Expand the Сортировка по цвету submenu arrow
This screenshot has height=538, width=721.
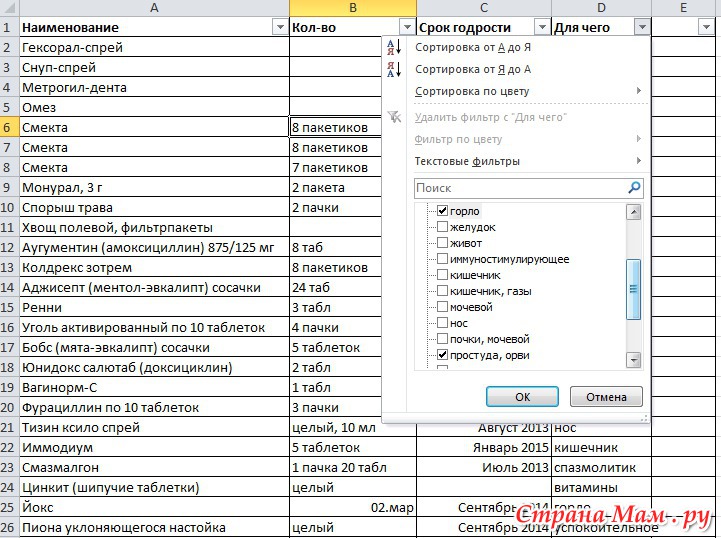tap(638, 91)
